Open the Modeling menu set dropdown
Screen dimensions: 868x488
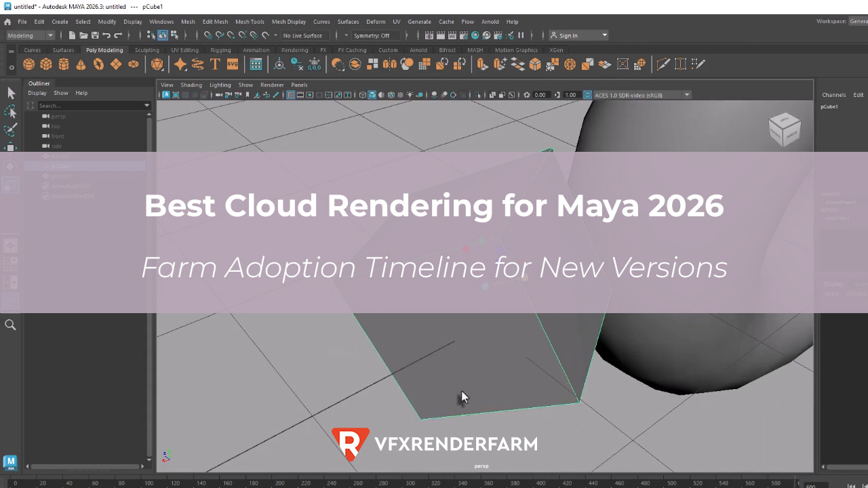(x=30, y=35)
